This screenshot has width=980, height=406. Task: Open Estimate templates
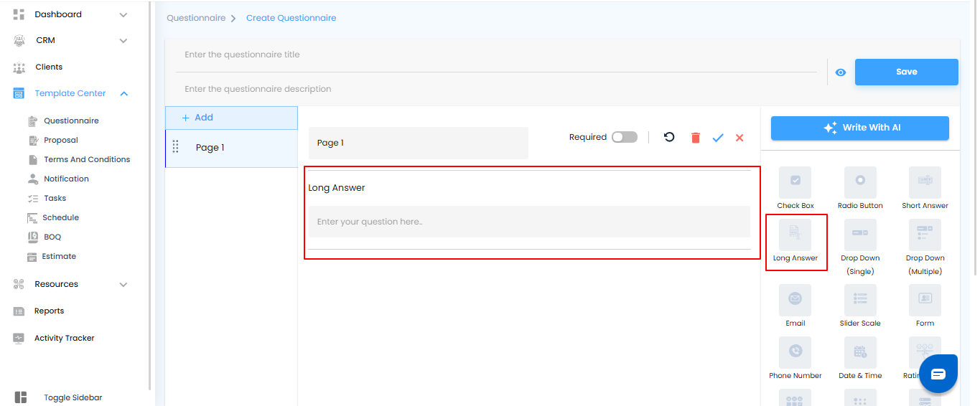point(59,257)
